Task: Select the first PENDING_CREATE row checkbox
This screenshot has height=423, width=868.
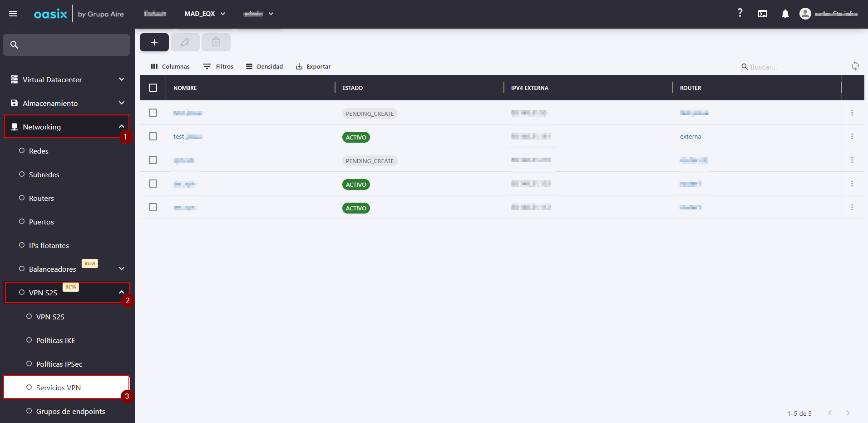Action: tap(153, 113)
